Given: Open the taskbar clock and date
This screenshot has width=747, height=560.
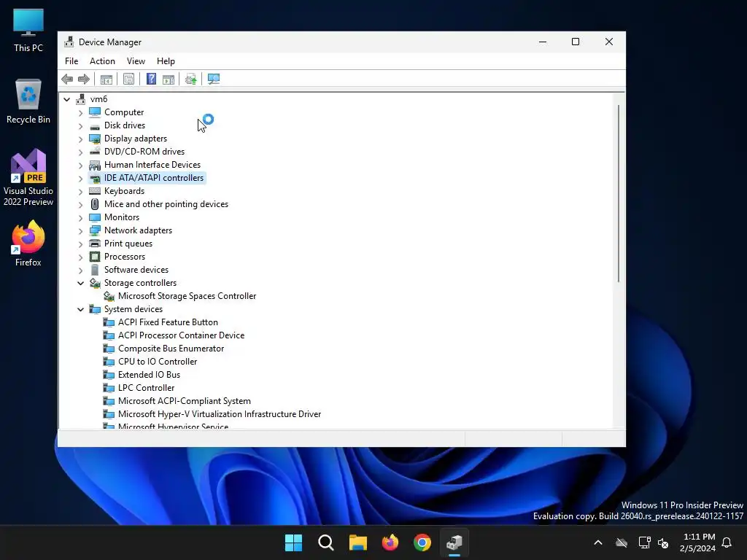Looking at the screenshot, I should pyautogui.click(x=698, y=542).
